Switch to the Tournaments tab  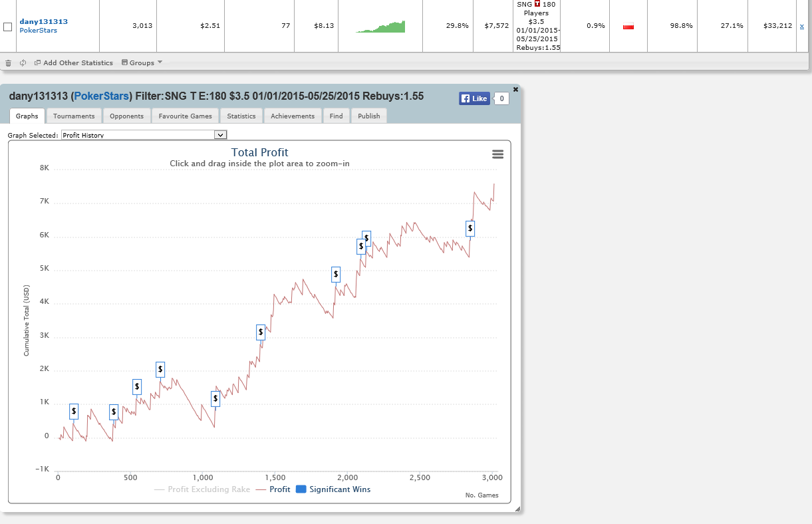tap(74, 116)
